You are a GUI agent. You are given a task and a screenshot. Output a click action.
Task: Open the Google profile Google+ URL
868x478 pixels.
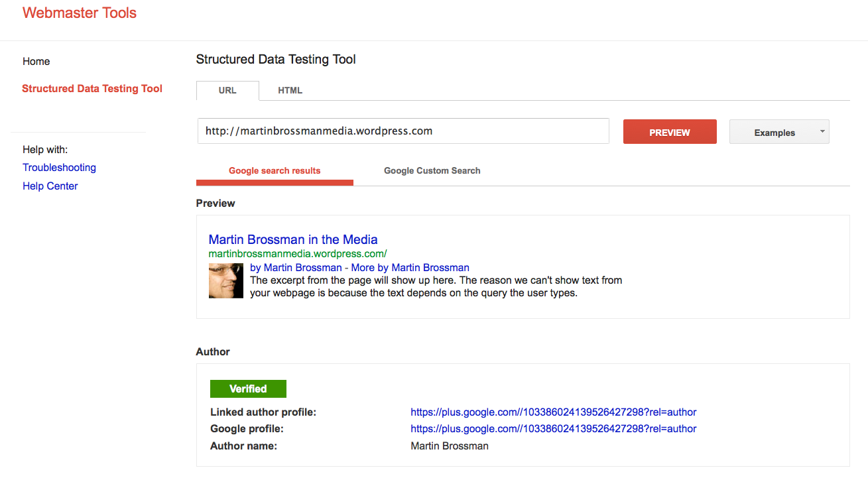(x=554, y=429)
